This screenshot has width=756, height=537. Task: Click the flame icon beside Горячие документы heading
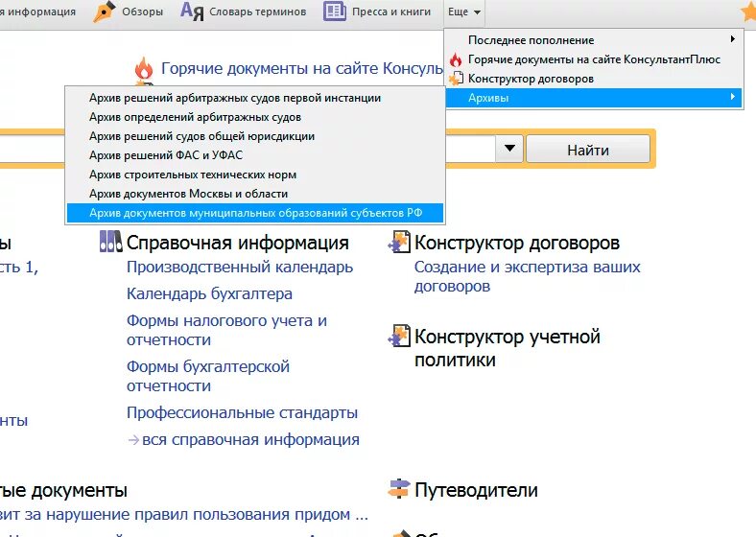[x=144, y=67]
